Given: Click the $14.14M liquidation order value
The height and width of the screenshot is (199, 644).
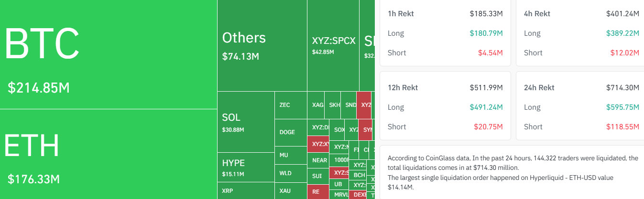Looking at the screenshot, I should (400, 187).
